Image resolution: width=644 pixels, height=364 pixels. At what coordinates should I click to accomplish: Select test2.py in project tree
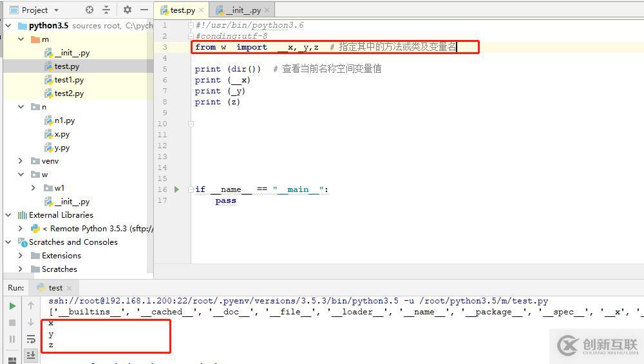pyautogui.click(x=64, y=93)
